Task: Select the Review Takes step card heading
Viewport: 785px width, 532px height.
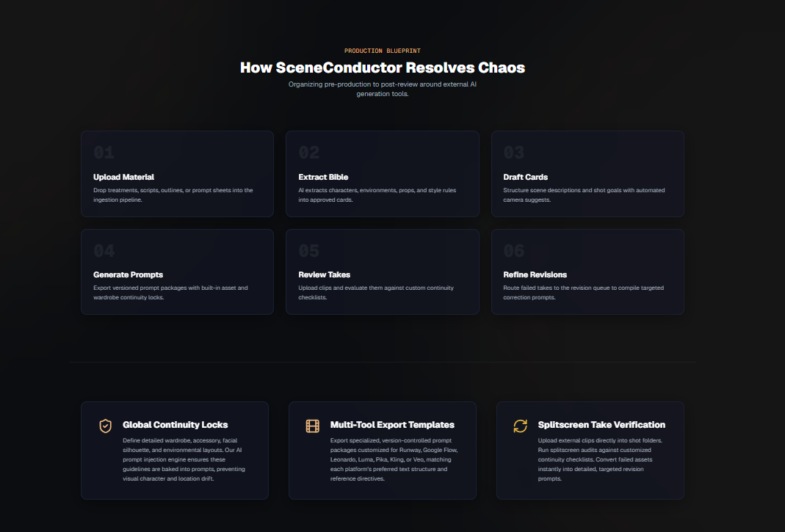Action: pyautogui.click(x=325, y=274)
